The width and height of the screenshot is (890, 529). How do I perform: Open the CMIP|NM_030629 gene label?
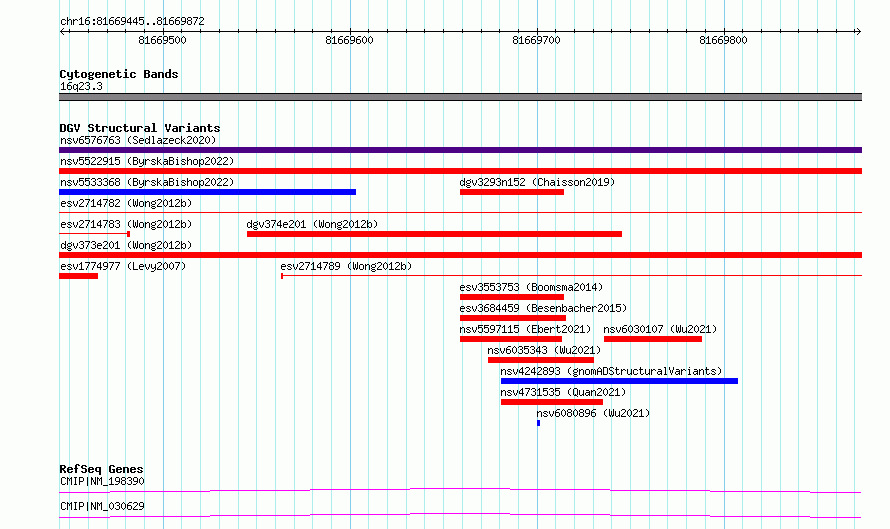pyautogui.click(x=102, y=506)
